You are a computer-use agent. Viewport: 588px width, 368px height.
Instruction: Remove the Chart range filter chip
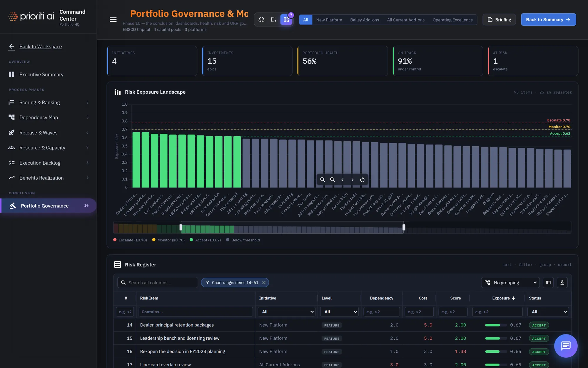[264, 283]
